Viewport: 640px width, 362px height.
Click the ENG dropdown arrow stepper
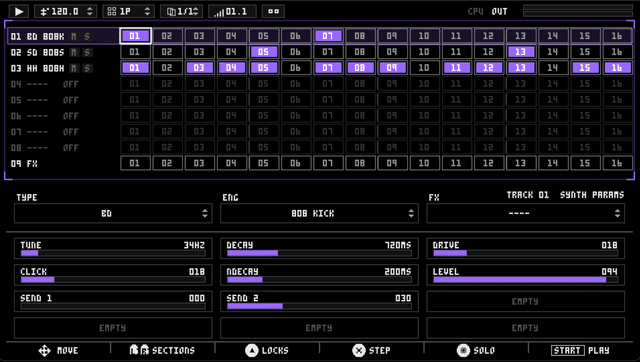[411, 213]
